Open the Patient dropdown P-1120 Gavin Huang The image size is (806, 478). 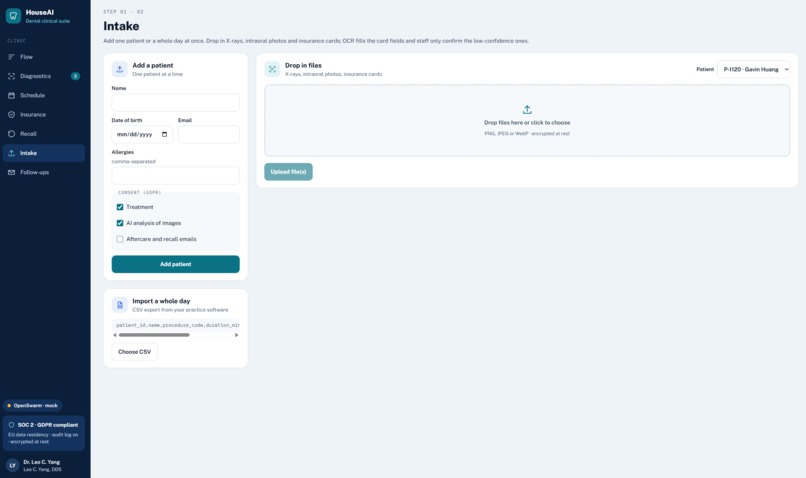pos(754,69)
